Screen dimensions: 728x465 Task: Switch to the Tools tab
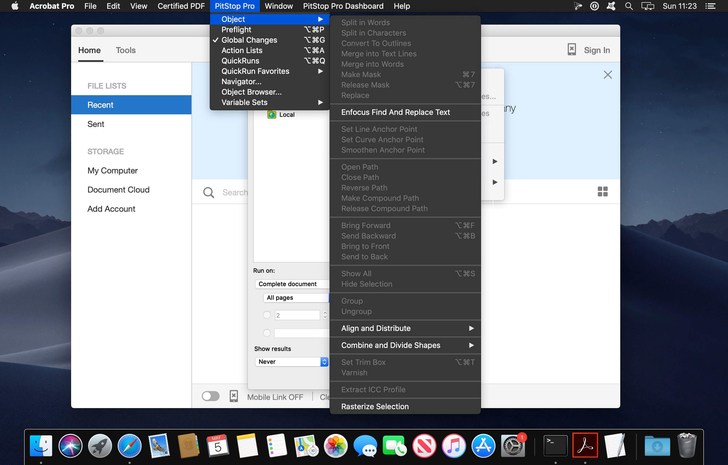(126, 50)
